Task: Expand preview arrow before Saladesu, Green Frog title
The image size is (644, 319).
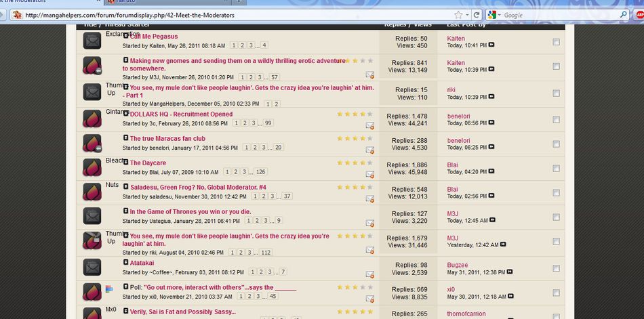Action: click(125, 186)
